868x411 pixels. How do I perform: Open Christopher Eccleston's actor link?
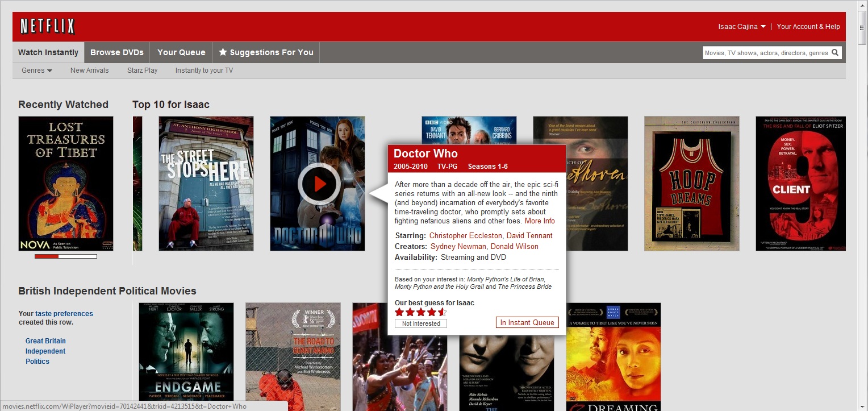466,235
